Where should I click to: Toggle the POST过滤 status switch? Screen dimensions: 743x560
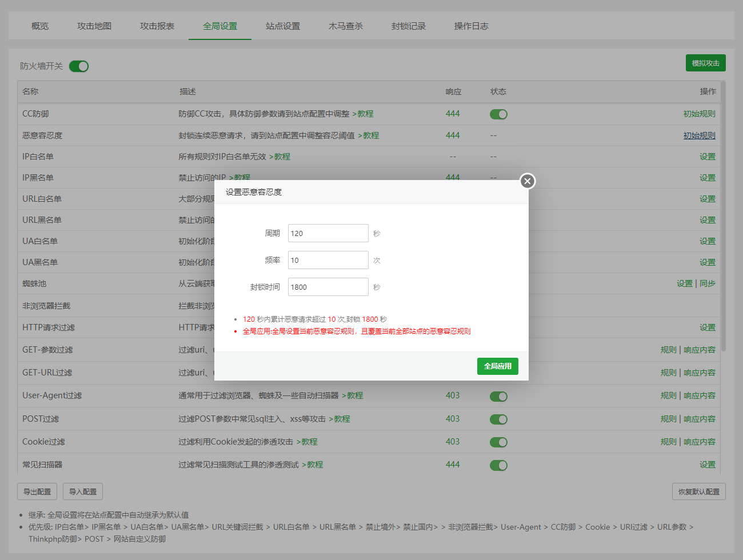pyautogui.click(x=498, y=419)
